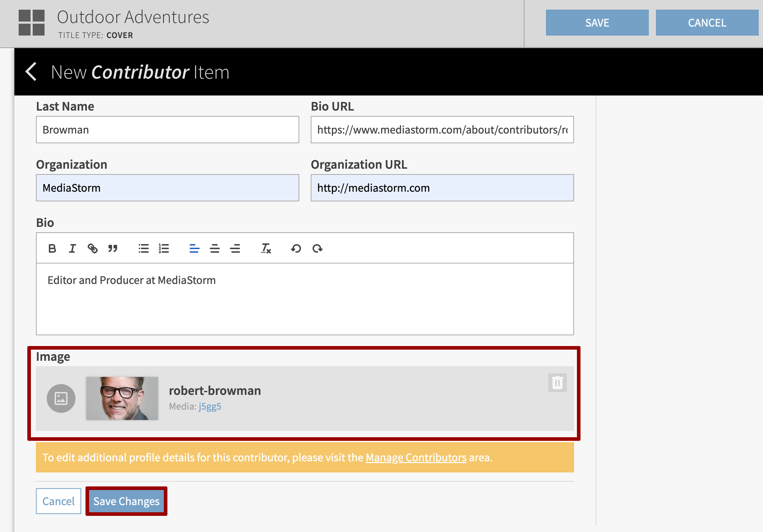Viewport: 763px width, 532px height.
Task: Go back from New Contributor Item
Action: coord(31,71)
